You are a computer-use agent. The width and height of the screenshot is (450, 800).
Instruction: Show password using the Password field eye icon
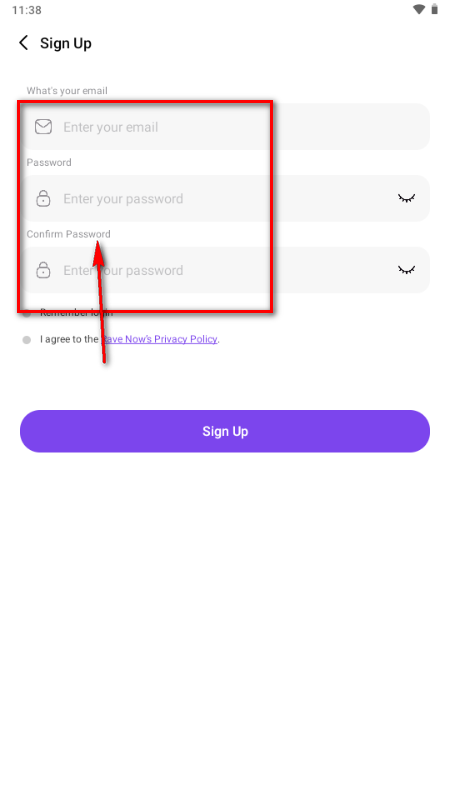[407, 198]
